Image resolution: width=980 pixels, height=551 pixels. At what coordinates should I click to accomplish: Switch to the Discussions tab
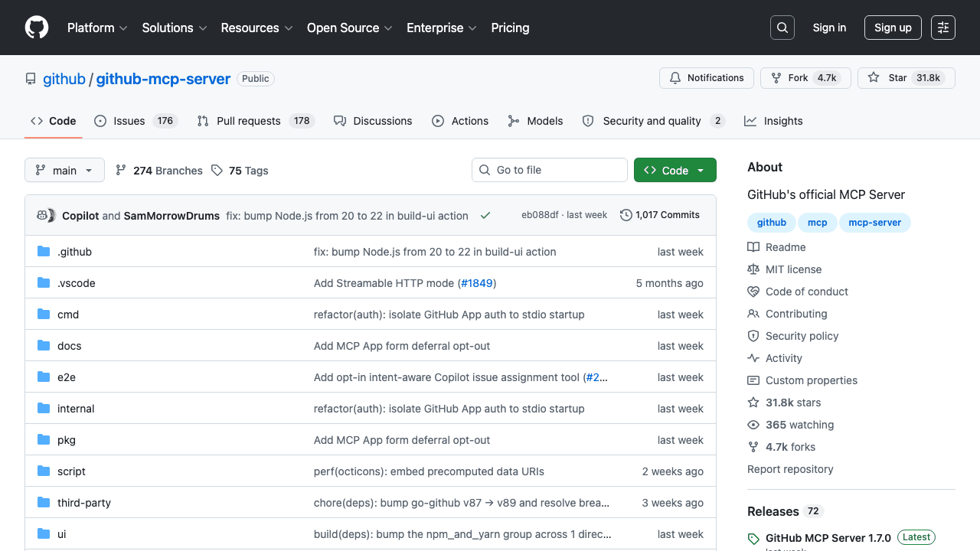pyautogui.click(x=373, y=121)
